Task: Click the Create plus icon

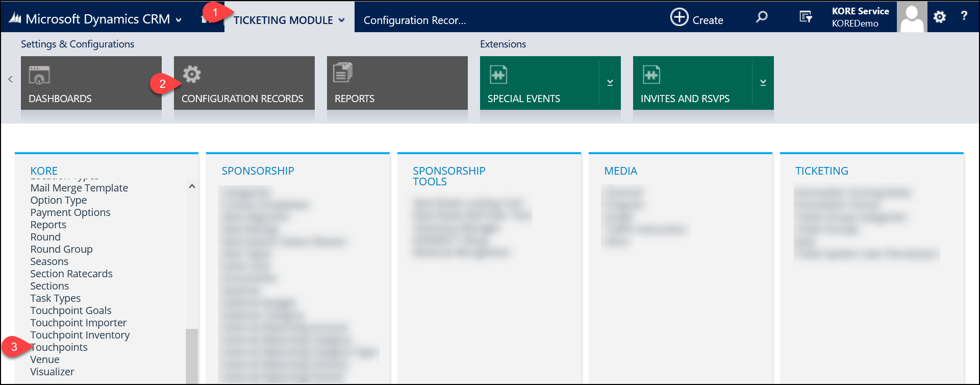Action: click(x=679, y=17)
